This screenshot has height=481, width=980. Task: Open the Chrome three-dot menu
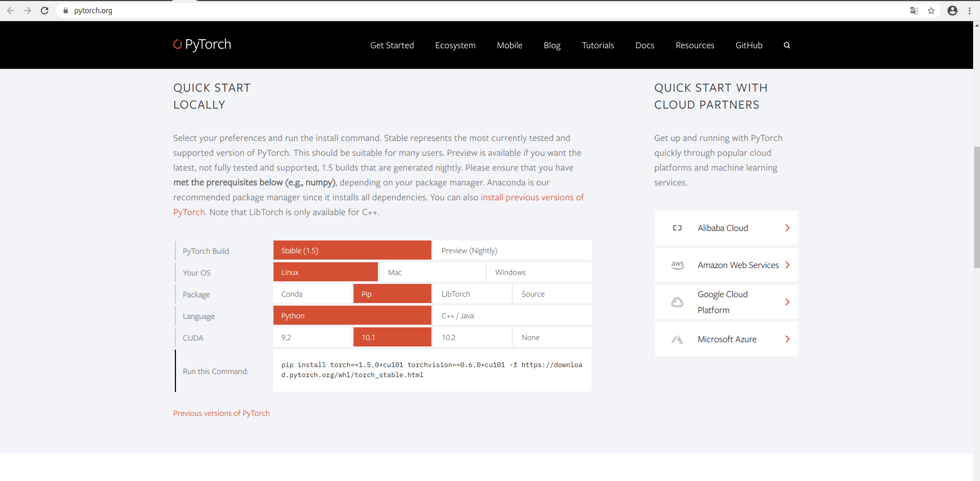tap(970, 11)
